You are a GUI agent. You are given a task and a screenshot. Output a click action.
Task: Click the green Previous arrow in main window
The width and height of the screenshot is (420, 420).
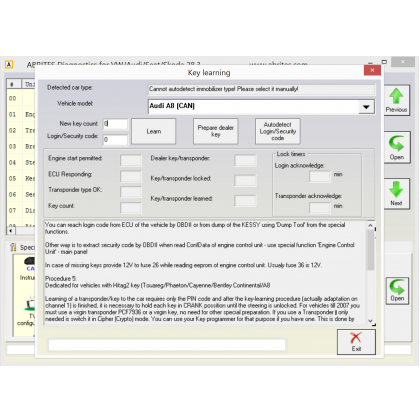pos(396,101)
